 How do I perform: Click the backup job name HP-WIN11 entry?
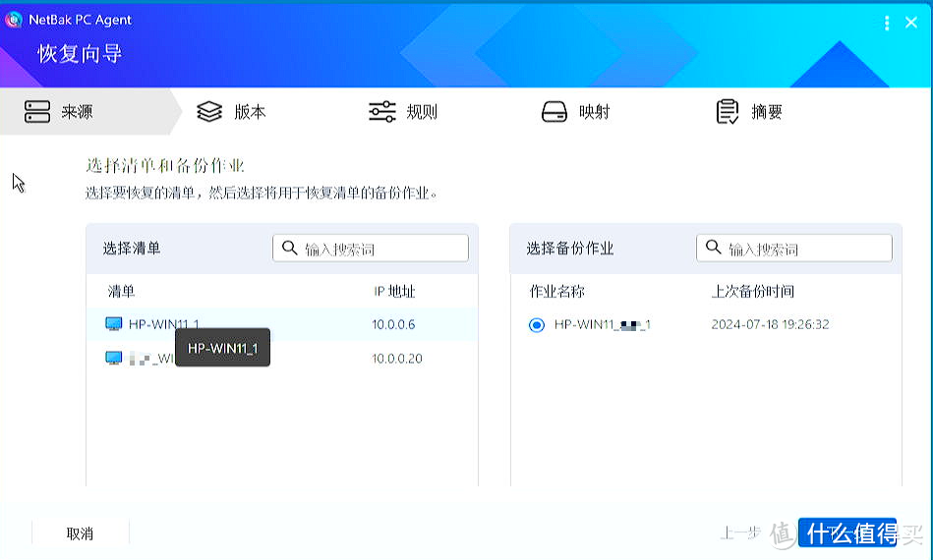click(x=602, y=324)
